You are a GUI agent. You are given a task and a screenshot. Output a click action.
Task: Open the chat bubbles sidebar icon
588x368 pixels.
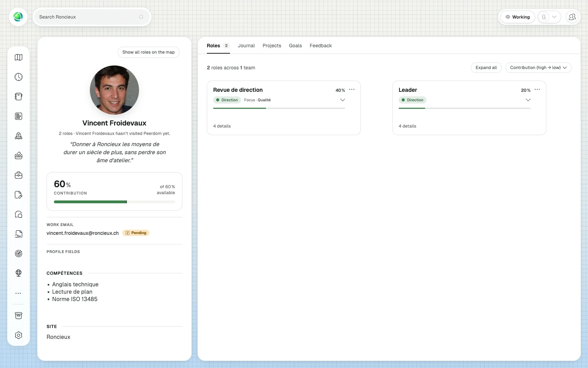pos(19,214)
